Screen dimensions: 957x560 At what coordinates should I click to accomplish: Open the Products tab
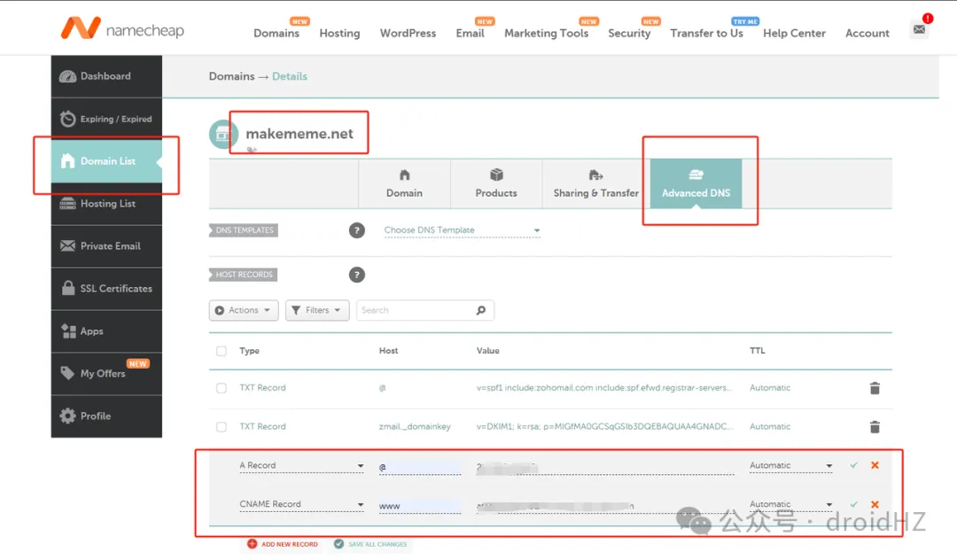coord(496,183)
